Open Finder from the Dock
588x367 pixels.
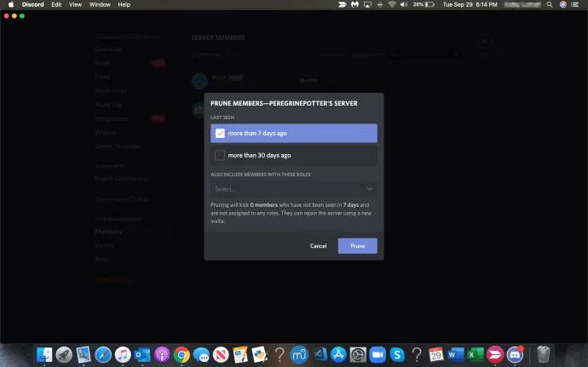pos(44,354)
